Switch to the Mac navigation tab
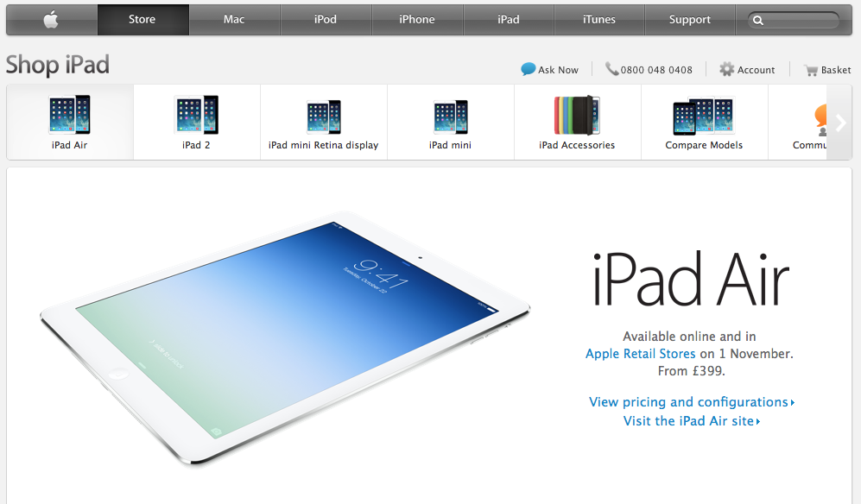The width and height of the screenshot is (861, 504). tap(234, 20)
